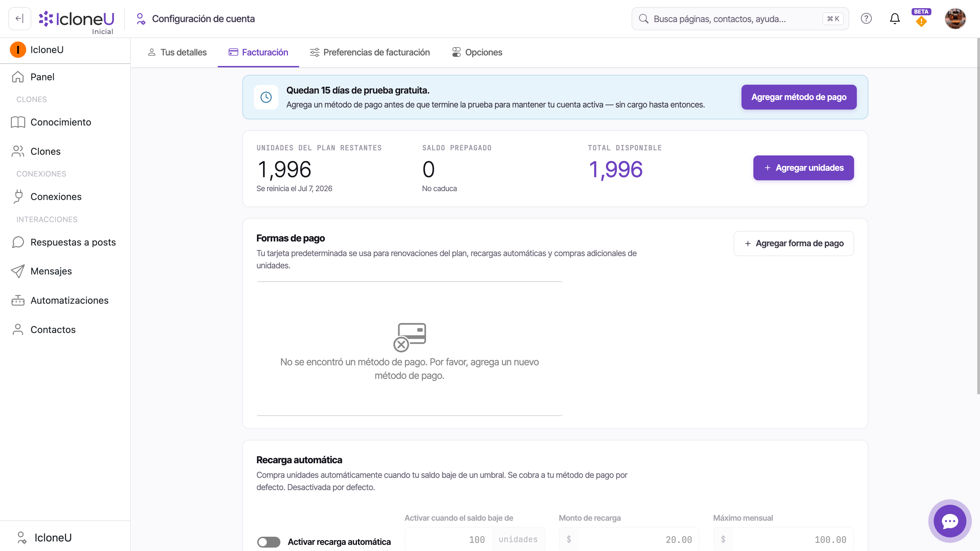980x551 pixels.
Task: Open Mensajes in the sidebar
Action: pos(65,271)
